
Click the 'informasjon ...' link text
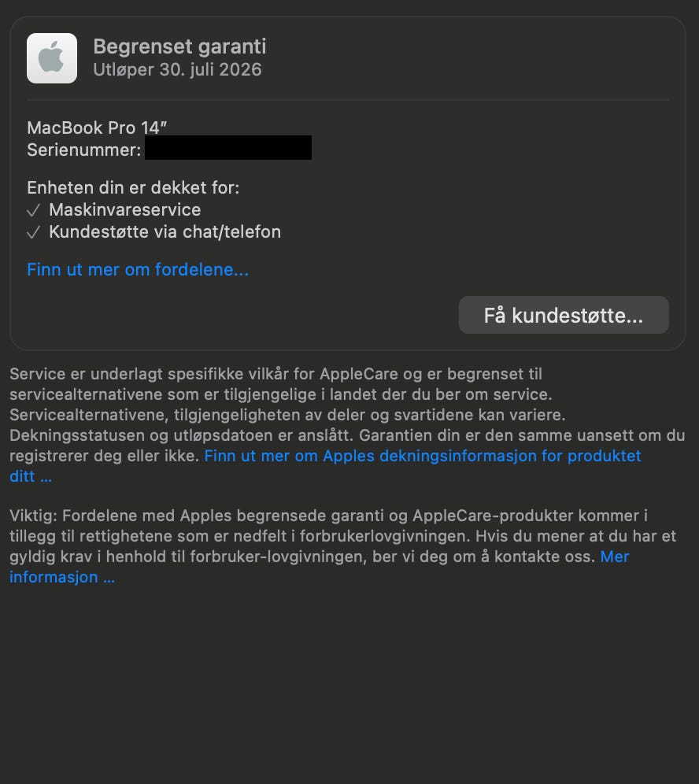62,577
